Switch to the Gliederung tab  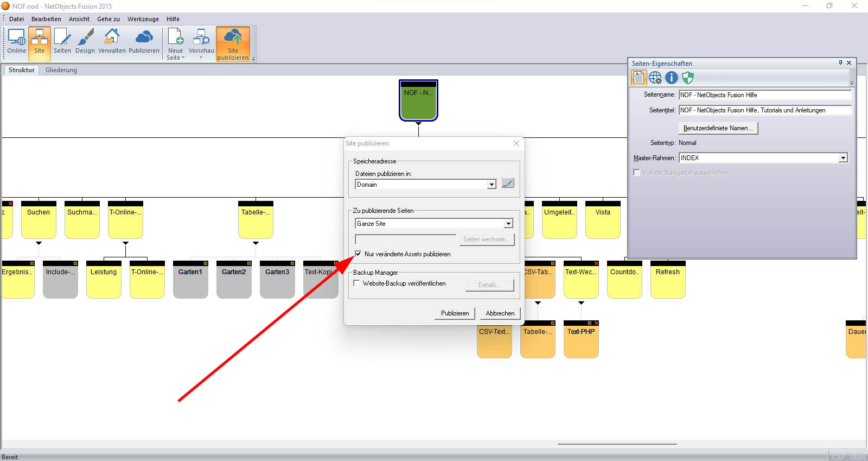click(61, 70)
